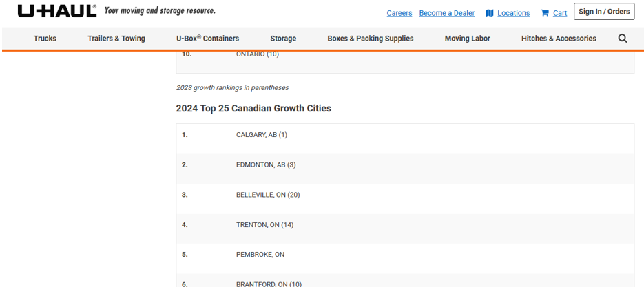Click rank number 3. in the cities list
Screen dimensions: 644x287
185,195
